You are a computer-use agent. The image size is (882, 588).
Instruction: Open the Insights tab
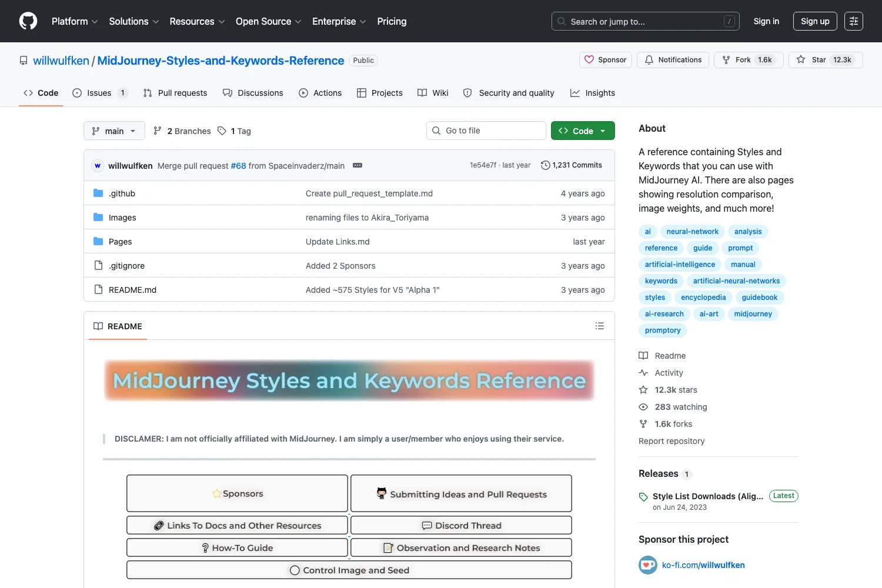[593, 93]
